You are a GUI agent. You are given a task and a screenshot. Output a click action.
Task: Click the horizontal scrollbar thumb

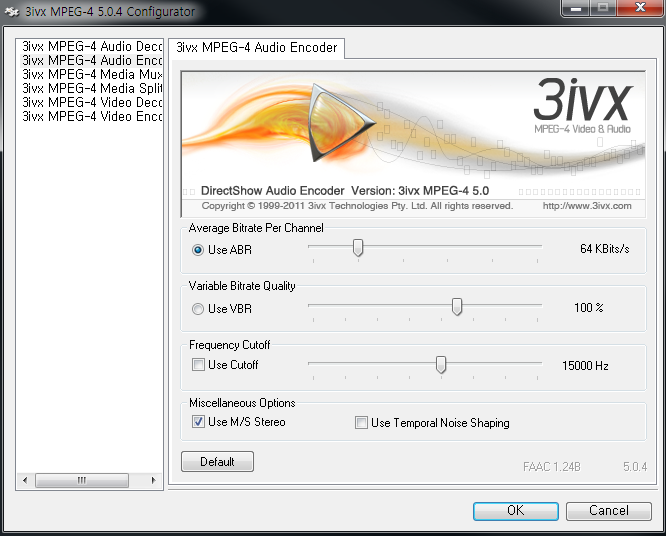pyautogui.click(x=82, y=480)
